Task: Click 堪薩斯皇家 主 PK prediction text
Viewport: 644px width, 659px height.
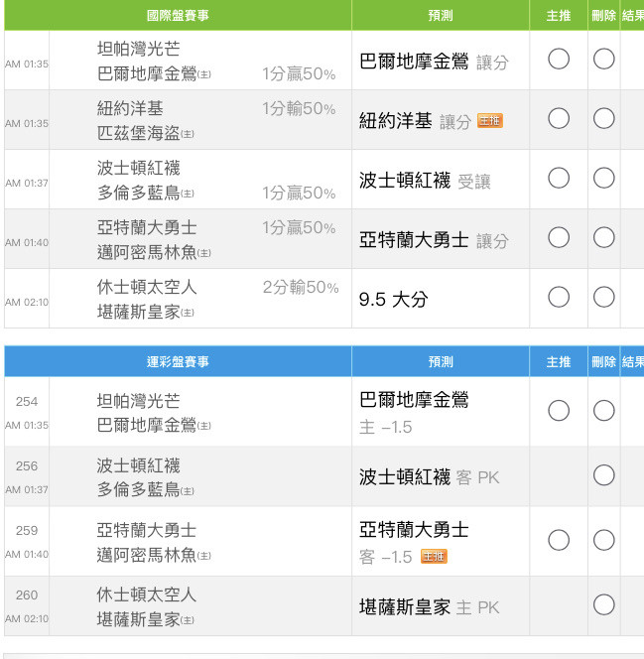Action: tap(429, 606)
